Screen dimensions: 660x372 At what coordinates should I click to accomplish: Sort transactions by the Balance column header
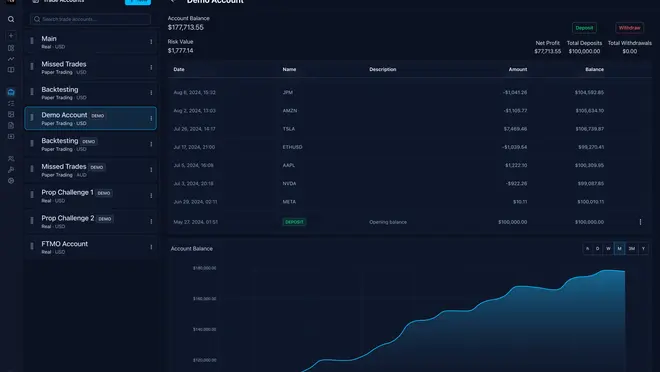[594, 69]
